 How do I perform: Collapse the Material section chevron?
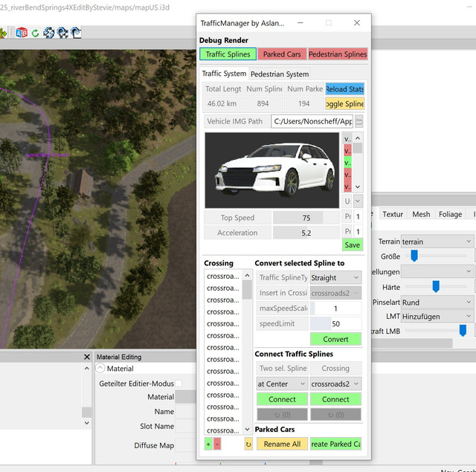point(100,368)
